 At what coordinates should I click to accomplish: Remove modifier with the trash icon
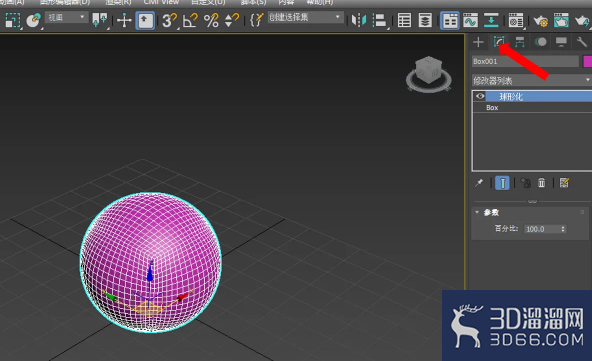tap(541, 183)
